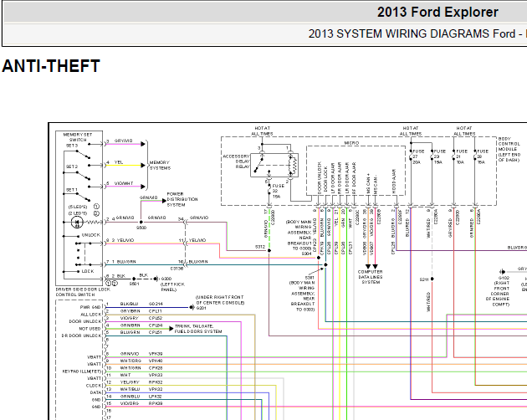
Task: Select the 'S304' splice label
Action: [306, 254]
